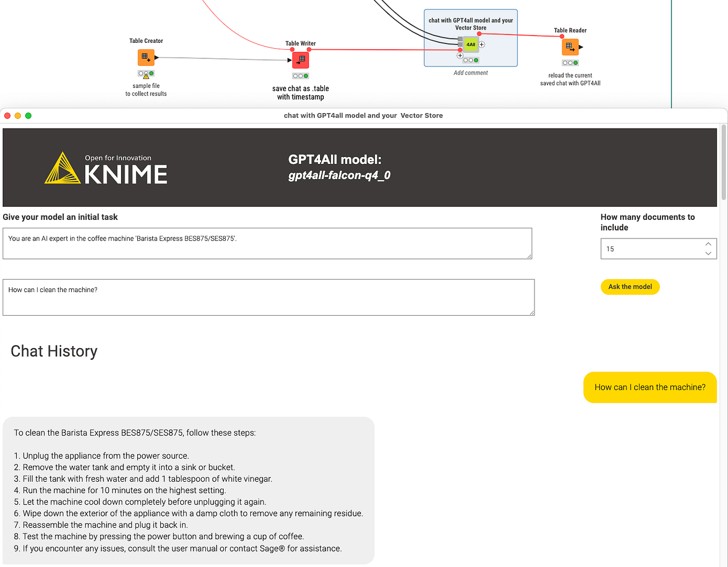Screen dimensions: 728x567
Task: Select the gray cleaning-instructions response bubble
Action: (x=188, y=490)
